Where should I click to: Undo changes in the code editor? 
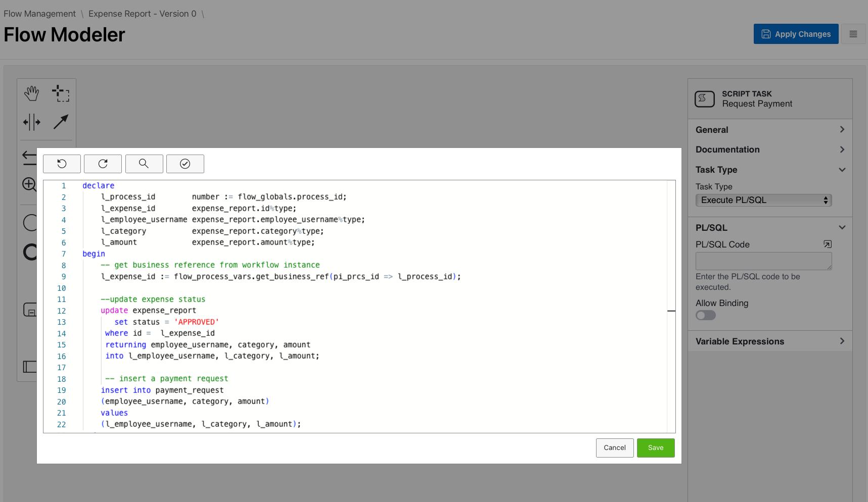point(62,164)
